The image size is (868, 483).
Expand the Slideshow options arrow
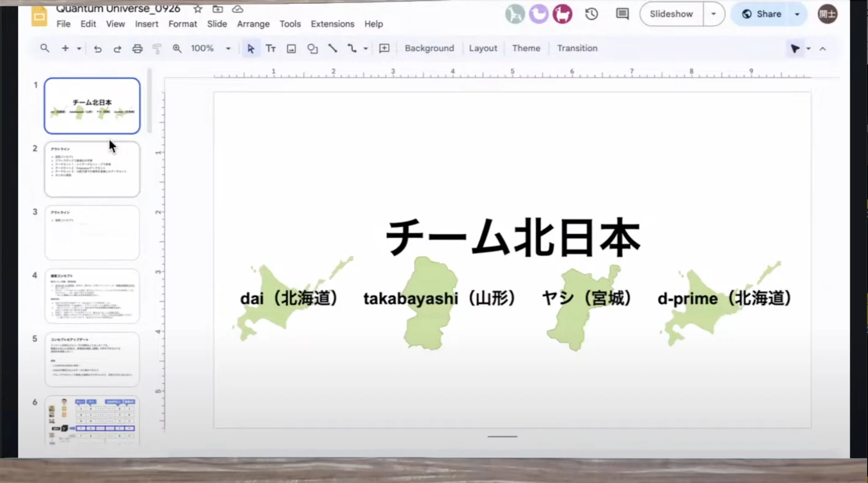[713, 14]
